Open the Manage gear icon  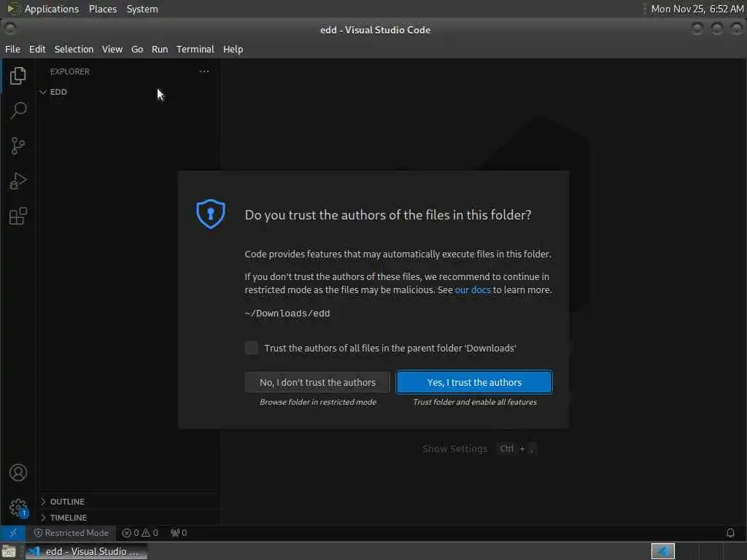[x=18, y=507]
